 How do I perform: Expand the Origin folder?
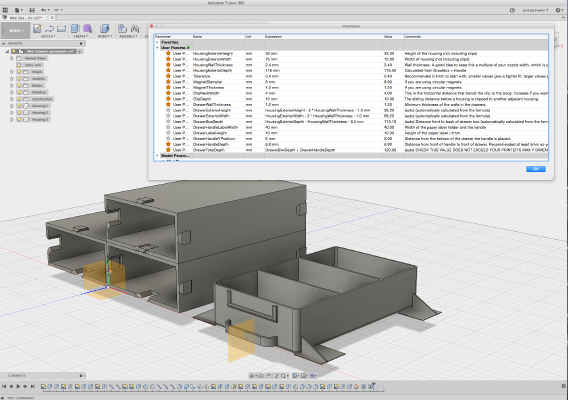(x=12, y=72)
